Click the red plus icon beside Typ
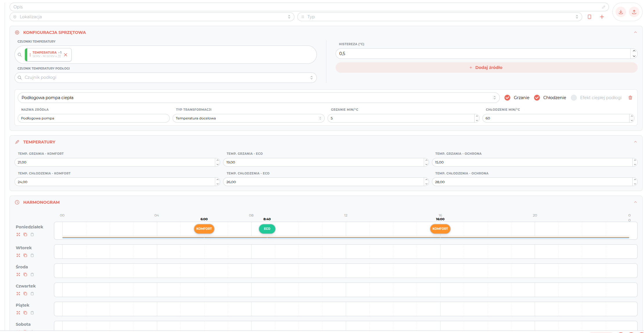Viewport: 644px width, 333px height. click(x=602, y=17)
